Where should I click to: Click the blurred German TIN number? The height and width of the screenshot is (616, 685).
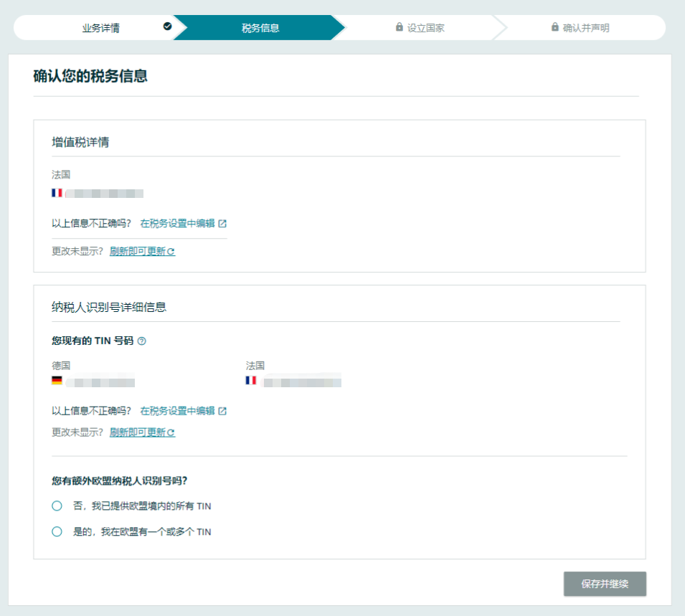click(100, 382)
